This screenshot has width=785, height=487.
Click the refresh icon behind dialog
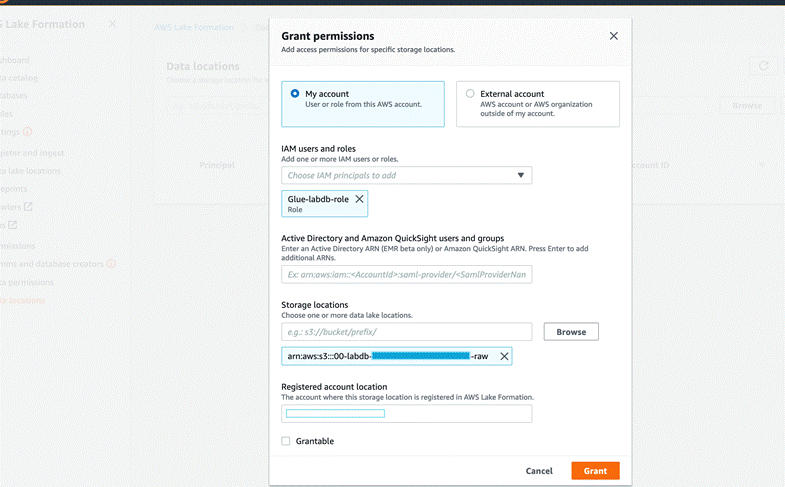(x=764, y=66)
